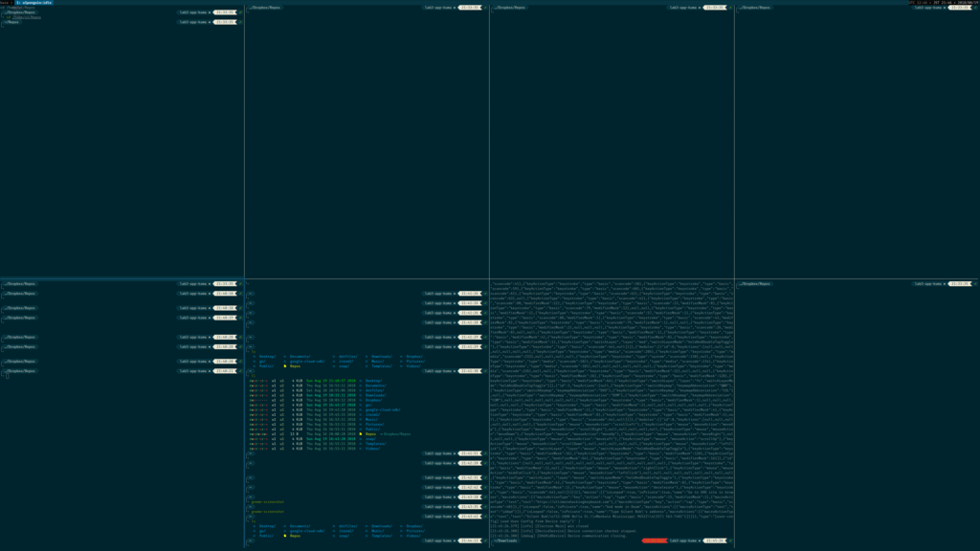
Task: Click the 'Videos/' row in the ll listing
Action: [314, 449]
